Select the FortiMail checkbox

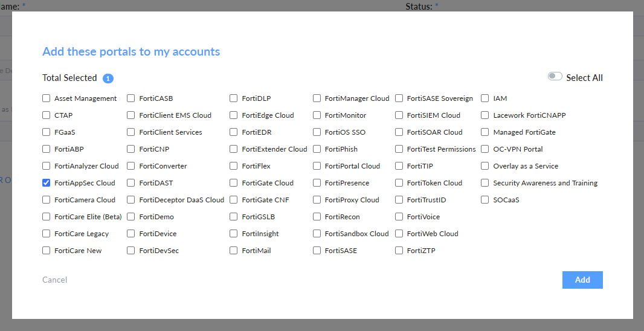(x=234, y=251)
